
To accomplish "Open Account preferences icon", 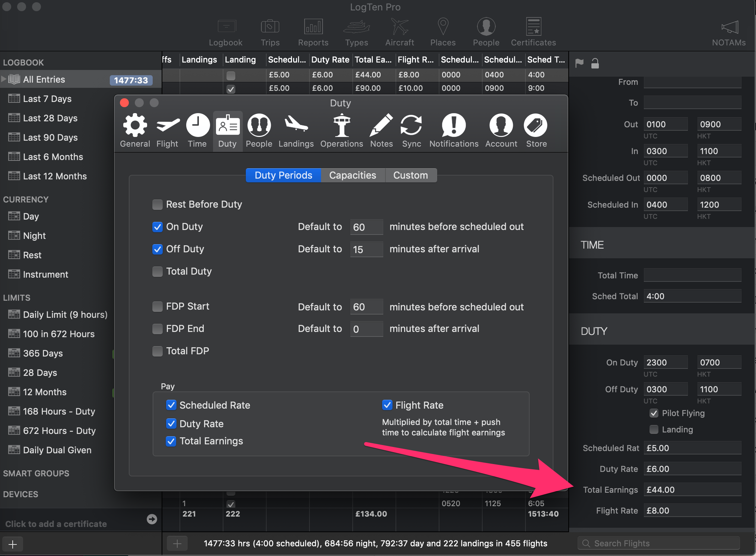I will pyautogui.click(x=501, y=125).
